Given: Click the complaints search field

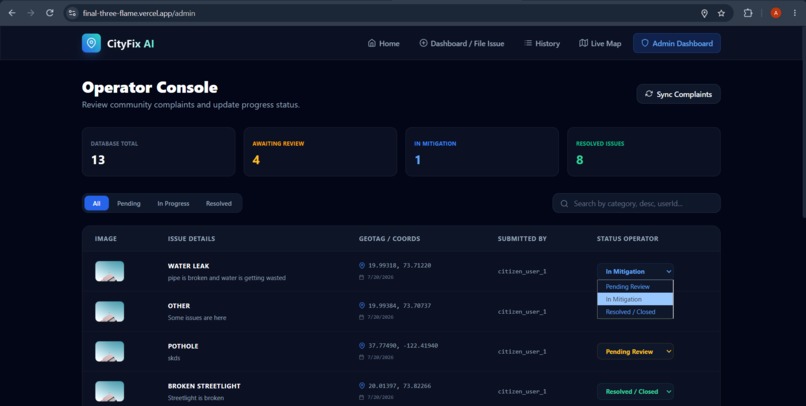Looking at the screenshot, I should coord(636,204).
